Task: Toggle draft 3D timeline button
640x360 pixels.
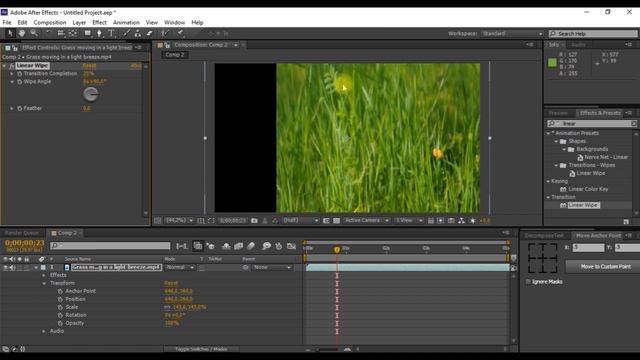Action: click(x=211, y=246)
